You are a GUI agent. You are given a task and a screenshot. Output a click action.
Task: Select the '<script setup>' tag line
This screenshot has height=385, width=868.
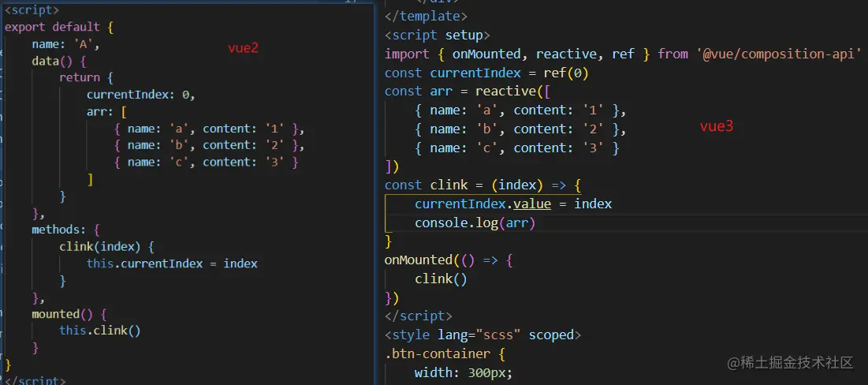[438, 36]
